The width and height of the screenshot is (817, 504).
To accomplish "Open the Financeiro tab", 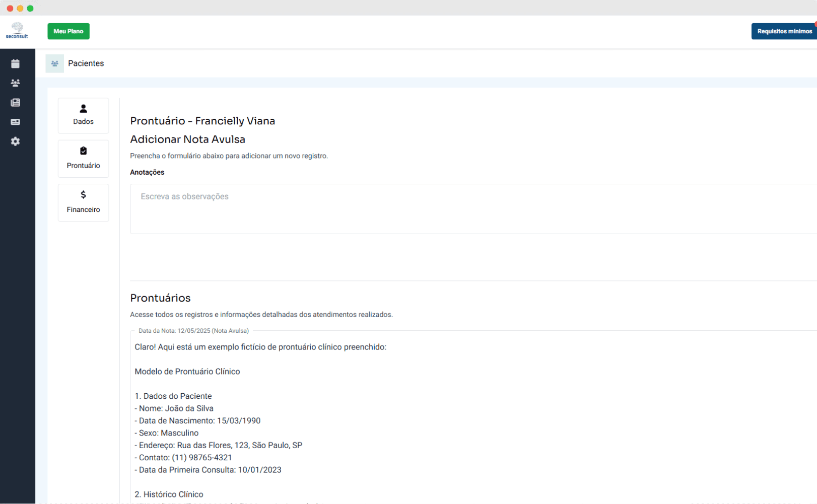I will (83, 202).
